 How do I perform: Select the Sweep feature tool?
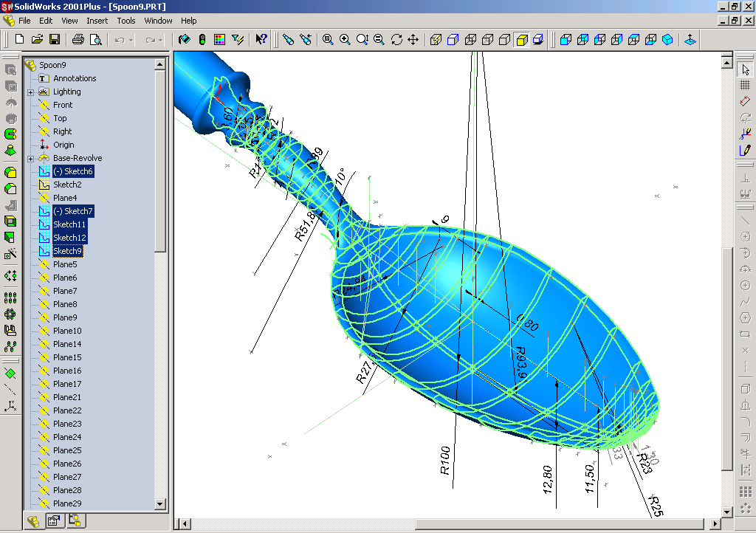point(10,134)
